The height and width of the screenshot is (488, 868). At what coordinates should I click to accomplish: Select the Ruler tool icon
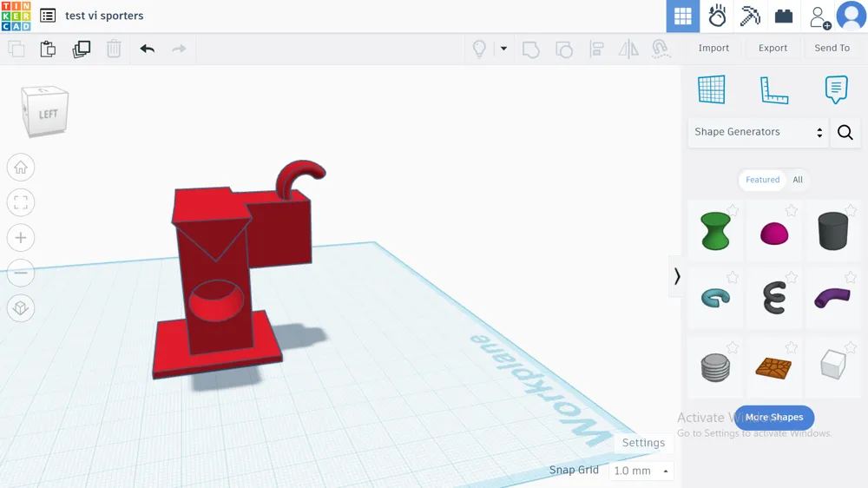[773, 90]
